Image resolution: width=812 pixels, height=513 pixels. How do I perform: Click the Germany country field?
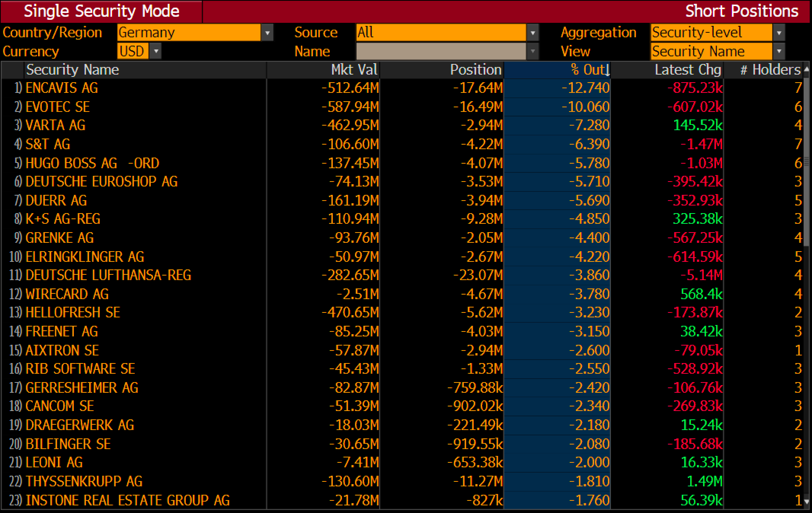(x=189, y=33)
